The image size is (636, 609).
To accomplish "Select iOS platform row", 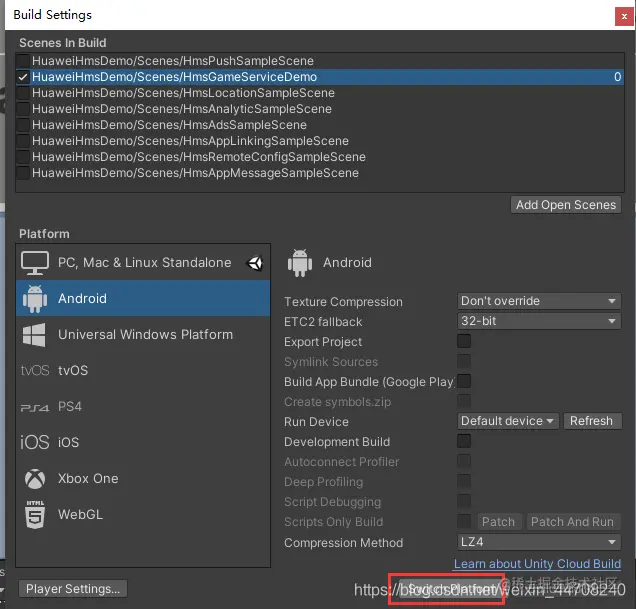I will tap(143, 442).
